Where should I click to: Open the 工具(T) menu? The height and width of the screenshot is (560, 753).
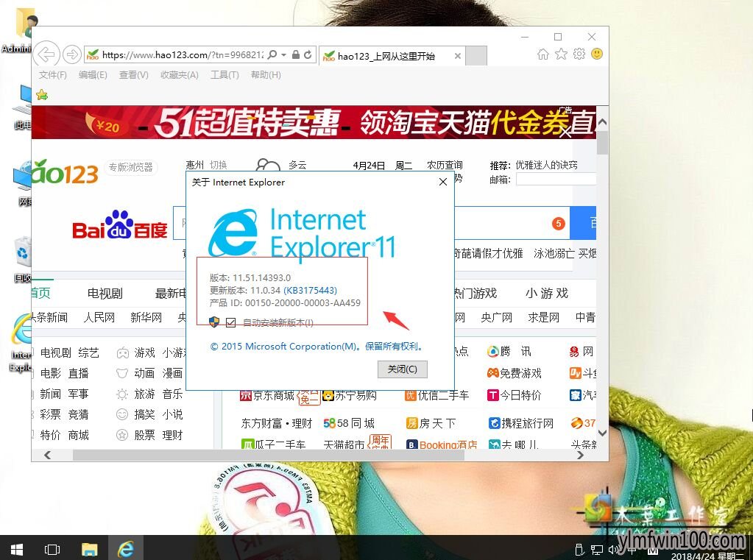(225, 75)
